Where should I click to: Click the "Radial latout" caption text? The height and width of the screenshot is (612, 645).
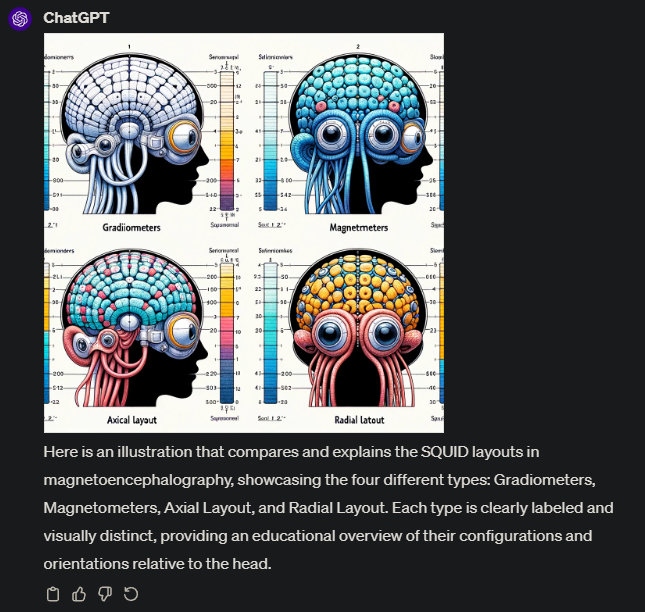coord(359,420)
